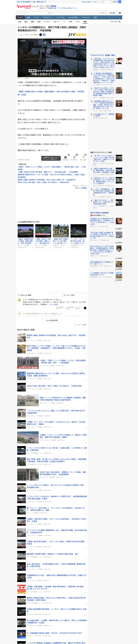The image size is (138, 644).
Task: Open the ホタテ焼きそばとヒトデ ranked article
Action: point(104,115)
